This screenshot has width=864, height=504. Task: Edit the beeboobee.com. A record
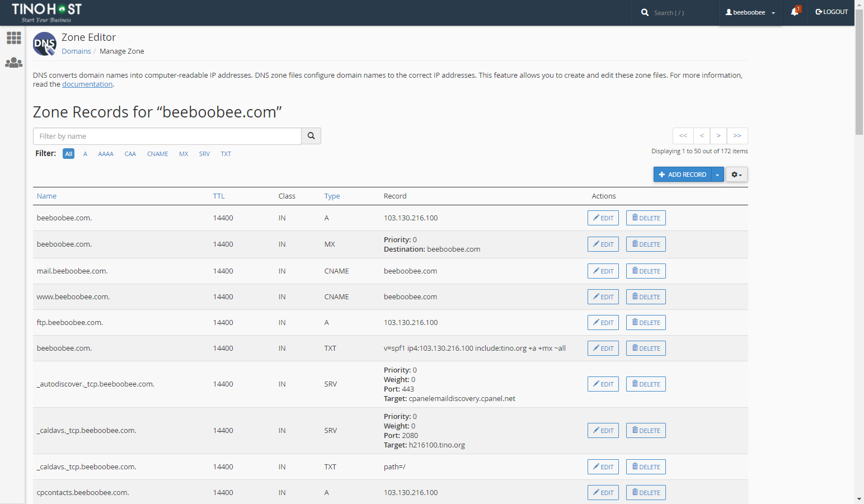(x=603, y=218)
